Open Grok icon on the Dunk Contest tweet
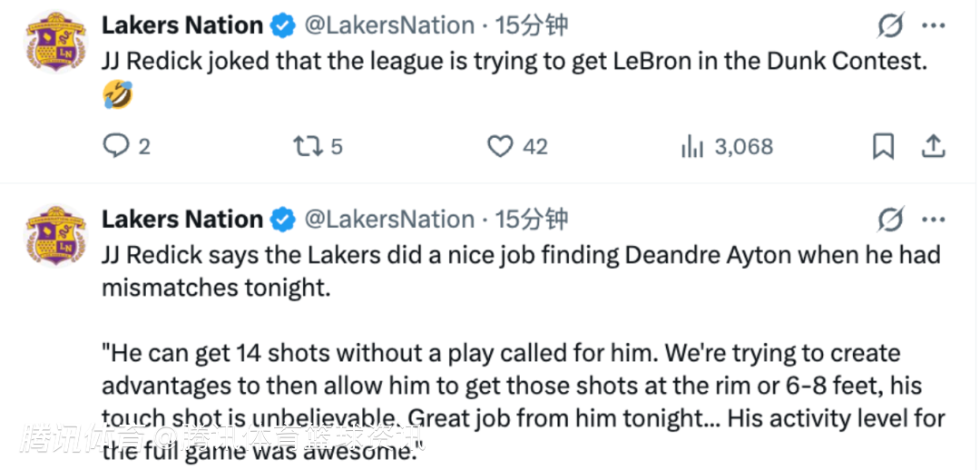Image resolution: width=980 pixels, height=470 pixels. click(x=891, y=26)
